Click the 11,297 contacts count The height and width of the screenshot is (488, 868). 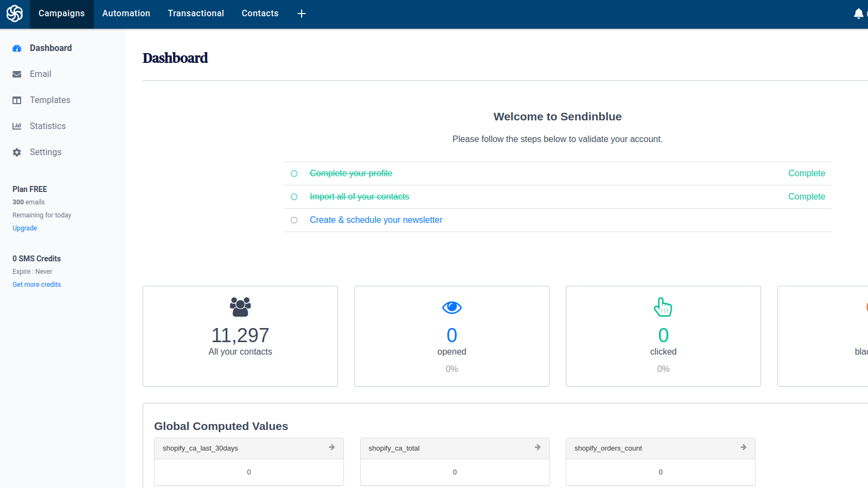[x=240, y=336]
